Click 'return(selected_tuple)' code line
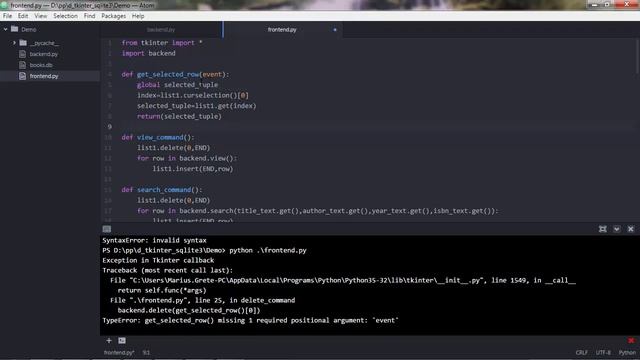The image size is (640, 360). click(x=179, y=116)
